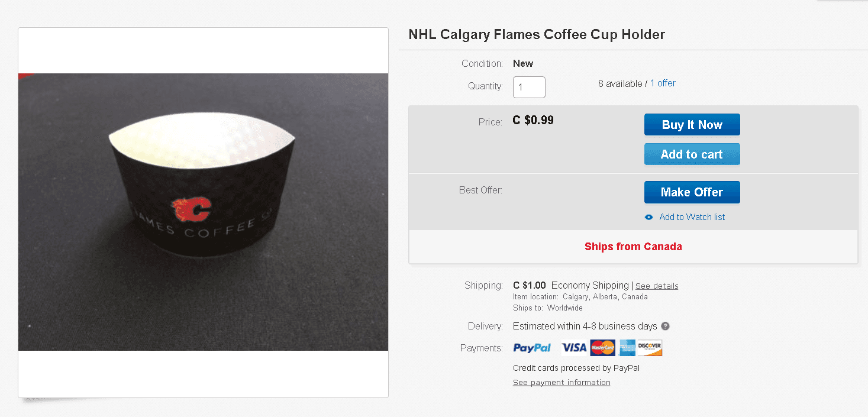The height and width of the screenshot is (417, 868).
Task: Open See payment information link
Action: pos(562,383)
